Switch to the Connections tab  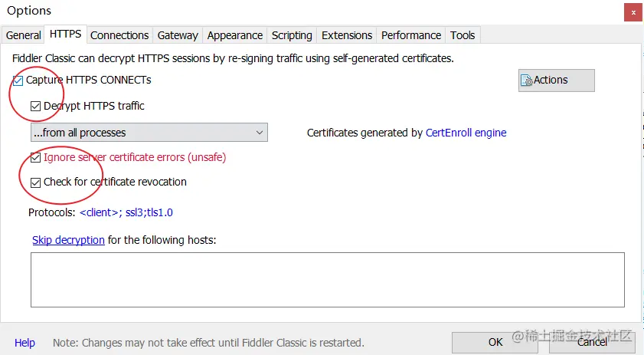click(119, 35)
